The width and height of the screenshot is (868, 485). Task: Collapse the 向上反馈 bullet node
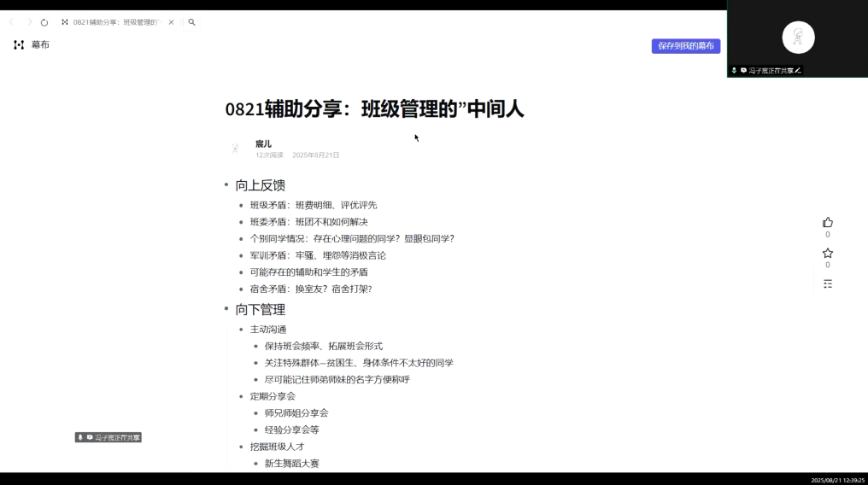[226, 185]
